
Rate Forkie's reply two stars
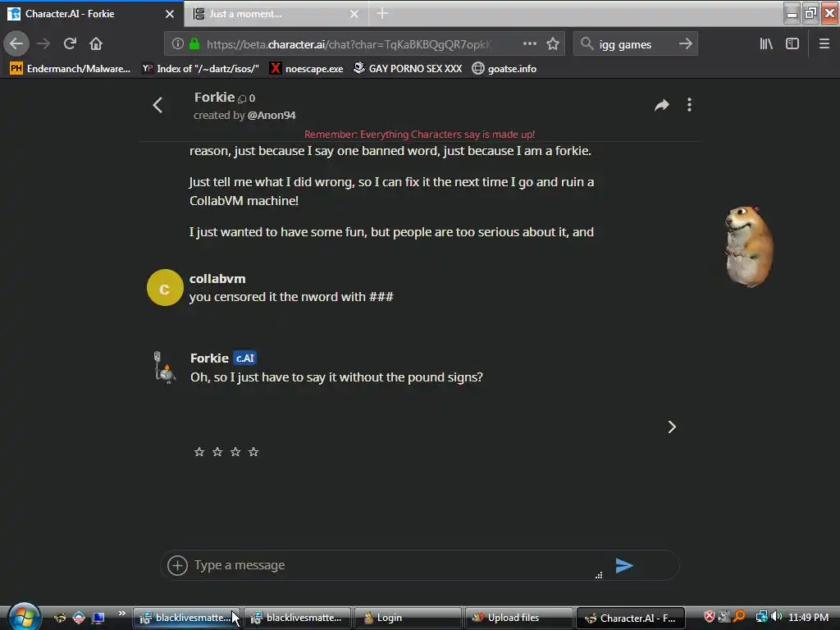(x=217, y=452)
